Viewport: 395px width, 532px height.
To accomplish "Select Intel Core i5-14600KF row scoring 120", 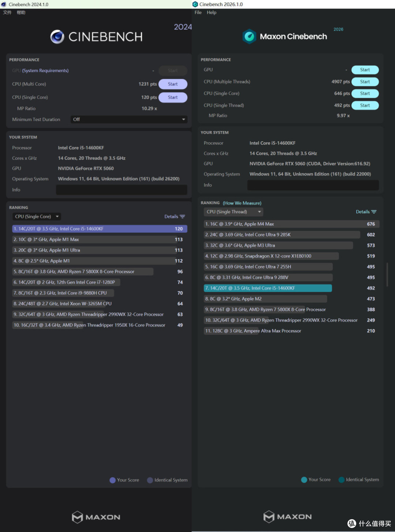I will tap(100, 229).
